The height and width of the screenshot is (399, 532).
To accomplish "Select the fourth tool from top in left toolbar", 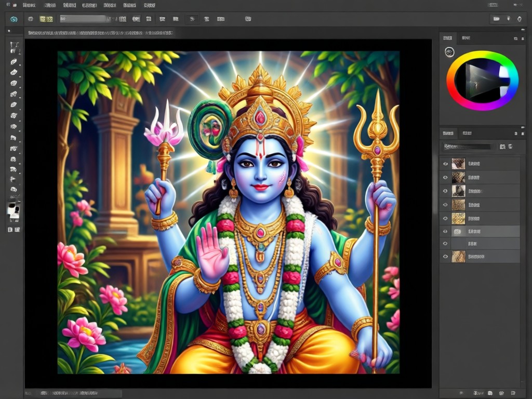I will (x=14, y=83).
